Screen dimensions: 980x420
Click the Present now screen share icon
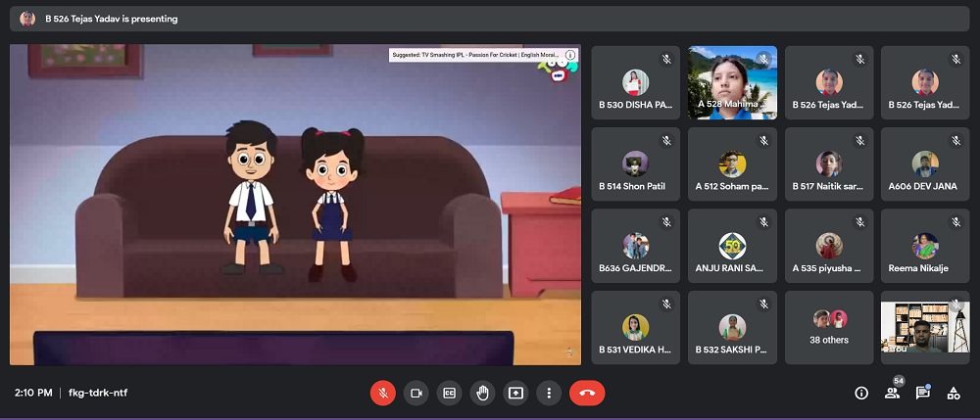click(x=515, y=393)
